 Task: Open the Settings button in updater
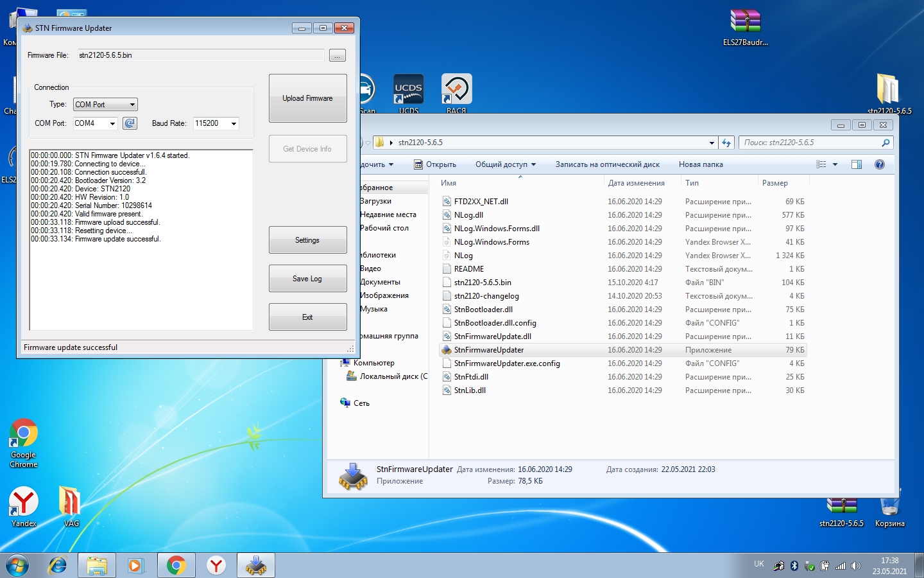point(307,240)
